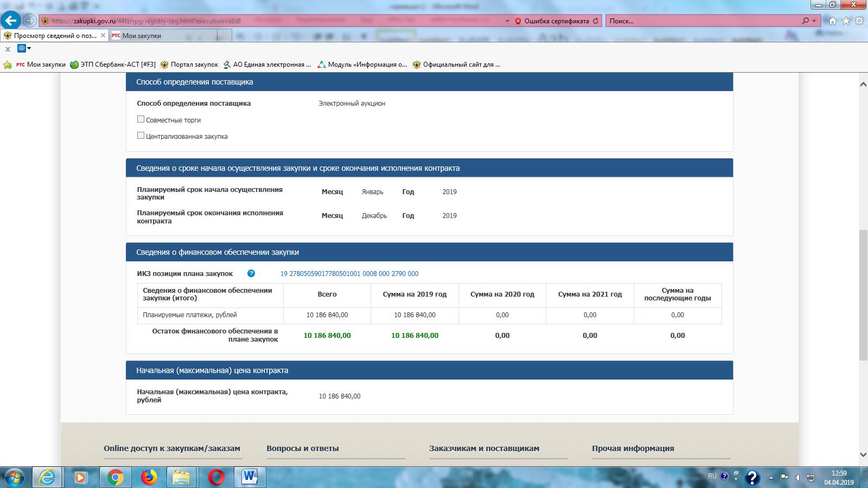The image size is (868, 488).
Task: Click the page vertical scrollbar thumb
Action: pos(863,296)
